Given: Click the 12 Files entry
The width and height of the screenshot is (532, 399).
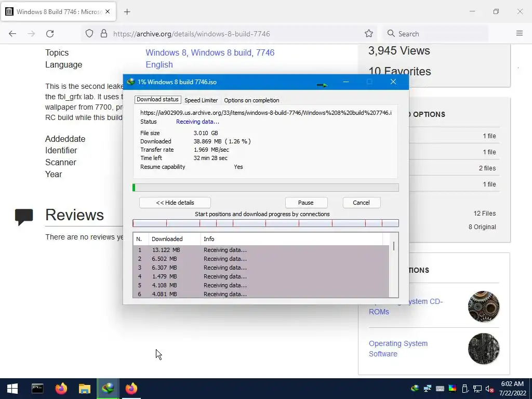Looking at the screenshot, I should [485, 214].
